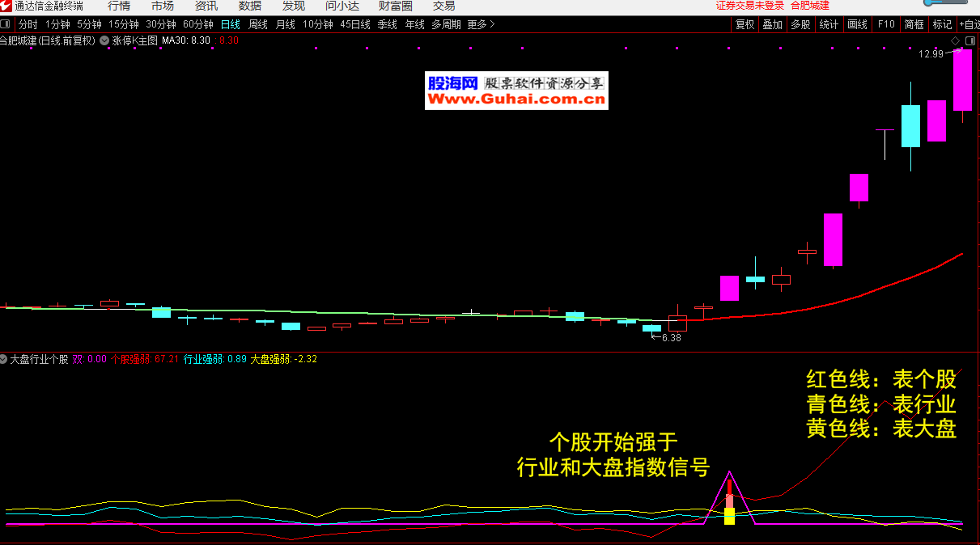Click the 通达信 red app logo icon
This screenshot has width=980, height=545.
[6, 6]
